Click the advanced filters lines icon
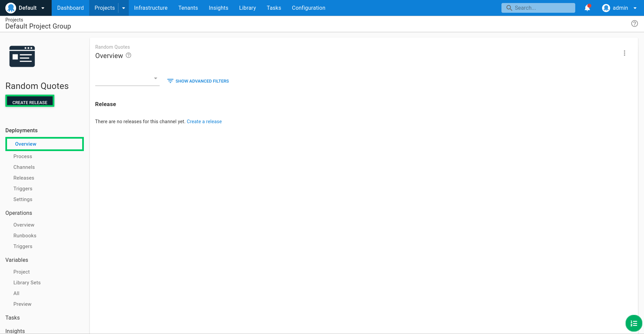This screenshot has width=644, height=334. pos(170,81)
